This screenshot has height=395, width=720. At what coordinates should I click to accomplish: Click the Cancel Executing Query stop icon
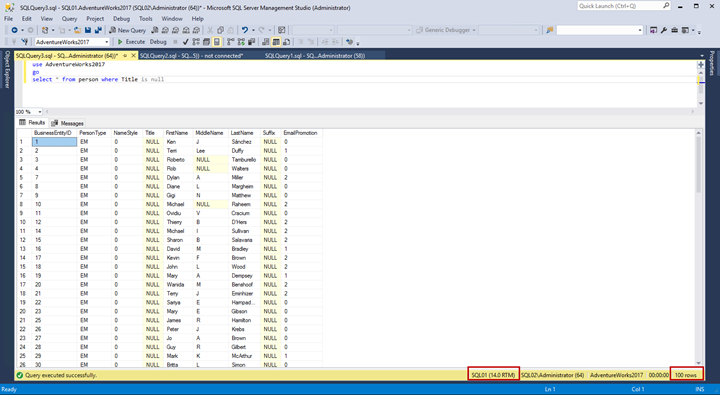coord(175,42)
